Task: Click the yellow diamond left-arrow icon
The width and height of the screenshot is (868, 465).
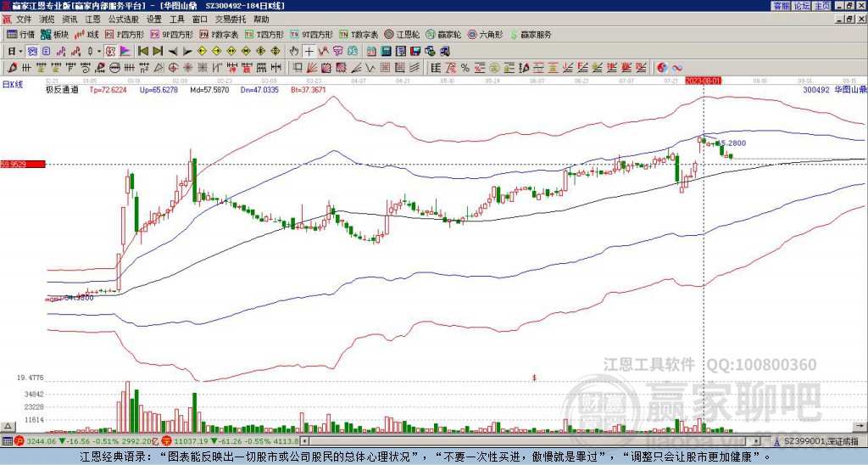Action: [x=202, y=51]
